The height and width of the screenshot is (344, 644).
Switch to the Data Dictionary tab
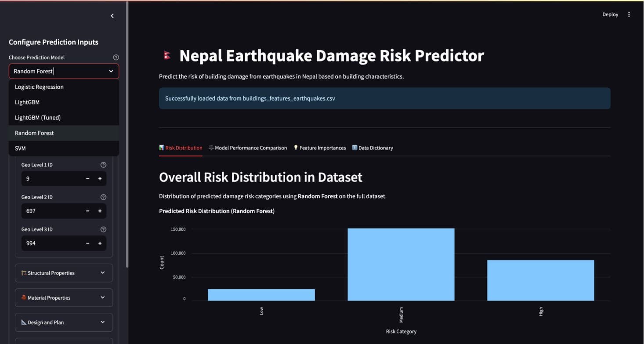(375, 148)
